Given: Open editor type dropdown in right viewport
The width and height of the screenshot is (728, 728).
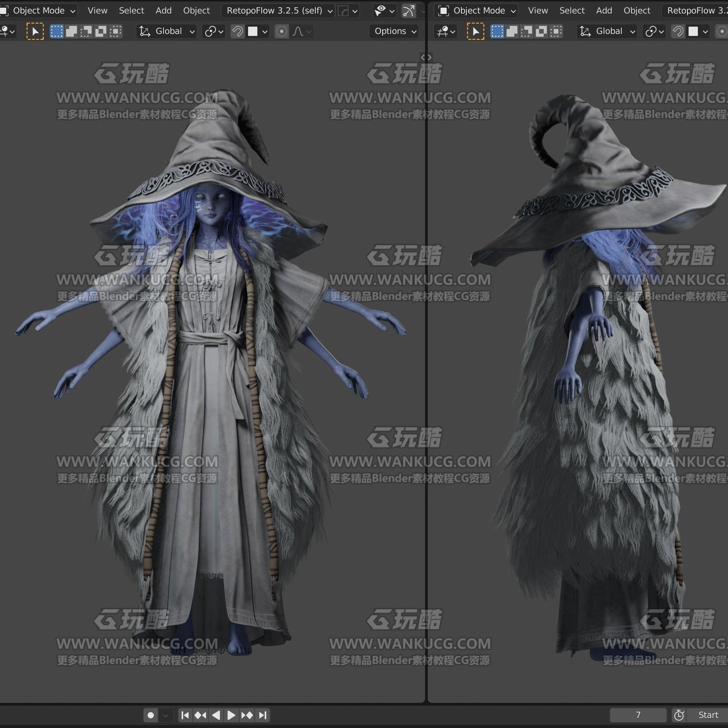Looking at the screenshot, I should coord(446,31).
